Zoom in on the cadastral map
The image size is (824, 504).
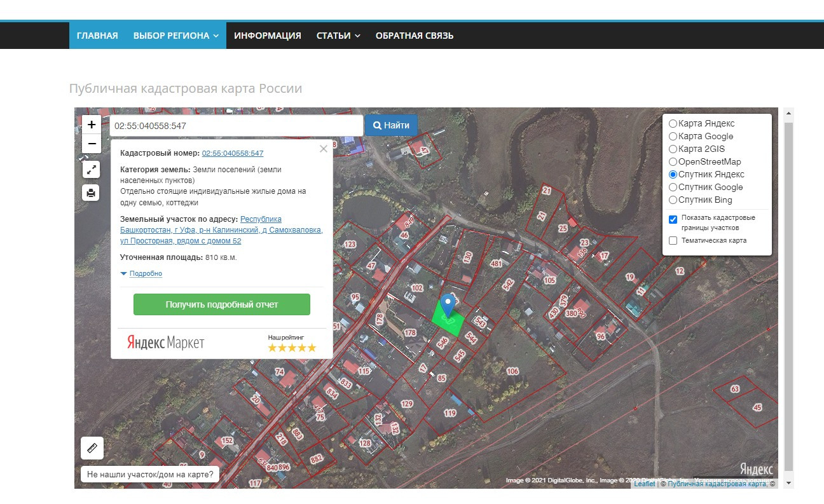pos(92,125)
